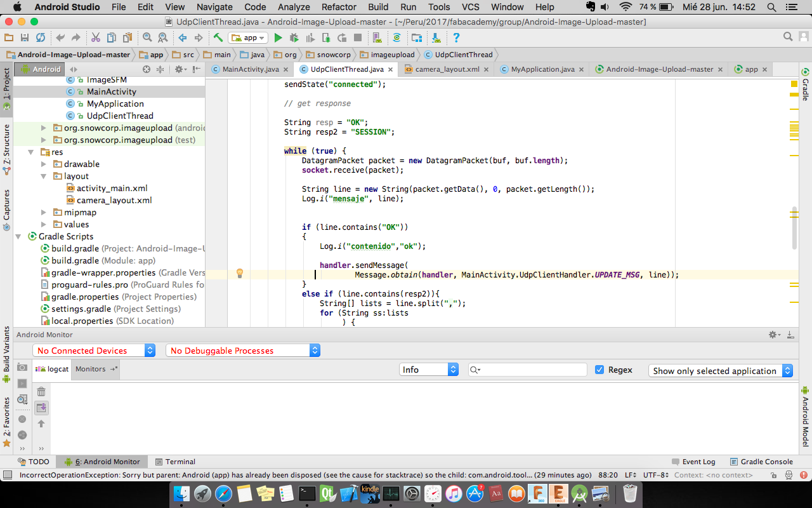
Task: Clear logcat with the trash icon
Action: pos(41,392)
